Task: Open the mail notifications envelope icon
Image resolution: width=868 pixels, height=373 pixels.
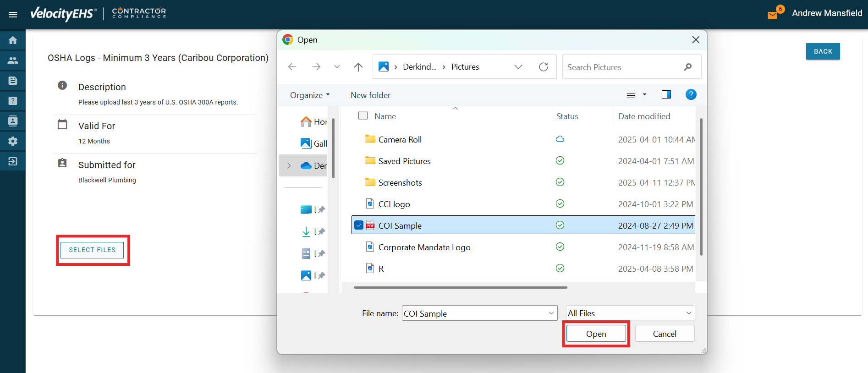Action: [x=773, y=15]
